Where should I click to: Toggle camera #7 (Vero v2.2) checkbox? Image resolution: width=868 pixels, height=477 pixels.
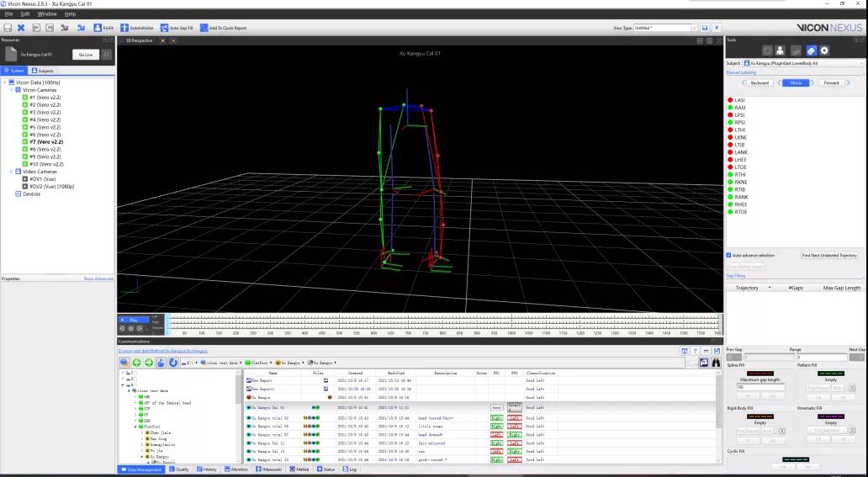pos(25,142)
